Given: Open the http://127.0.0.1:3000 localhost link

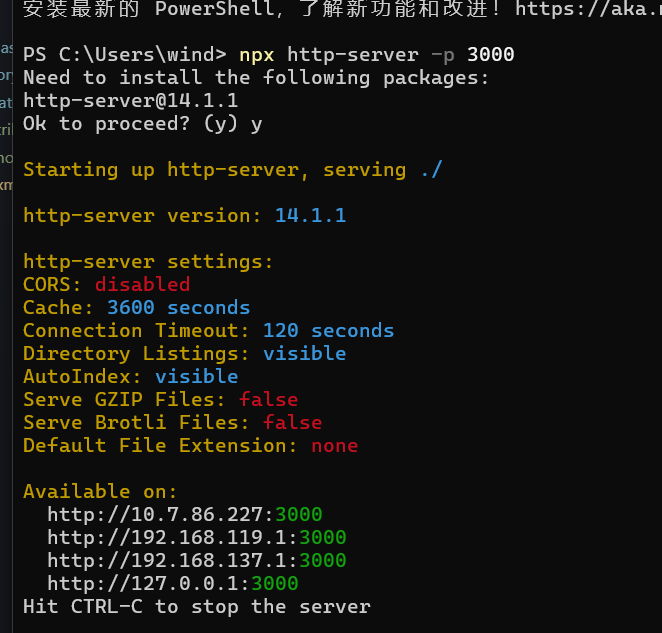Looking at the screenshot, I should coord(173,584).
